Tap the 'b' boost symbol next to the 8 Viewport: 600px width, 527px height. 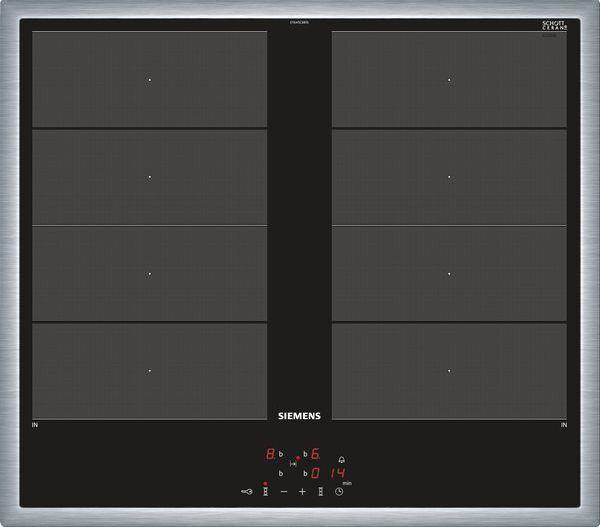click(x=281, y=454)
